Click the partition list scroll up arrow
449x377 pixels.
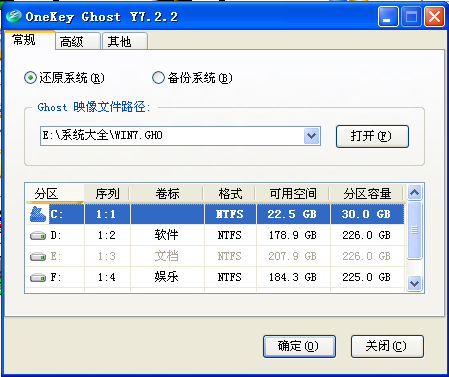point(414,192)
